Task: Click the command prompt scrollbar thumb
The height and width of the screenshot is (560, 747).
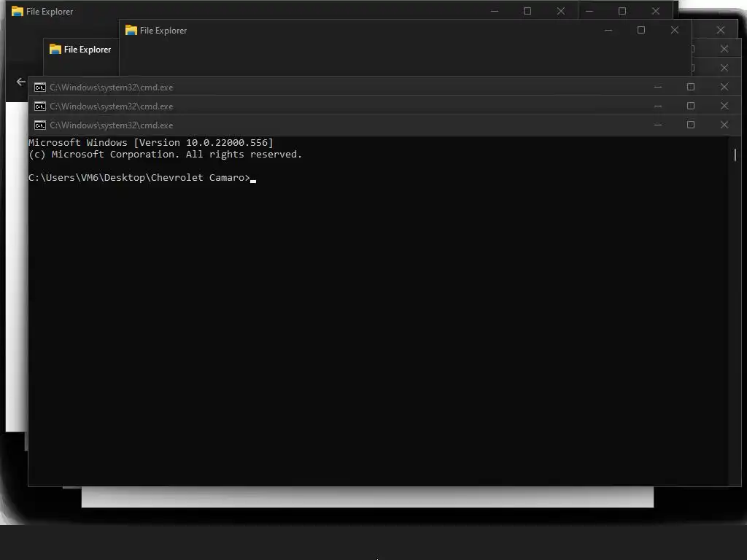Action: (x=735, y=155)
